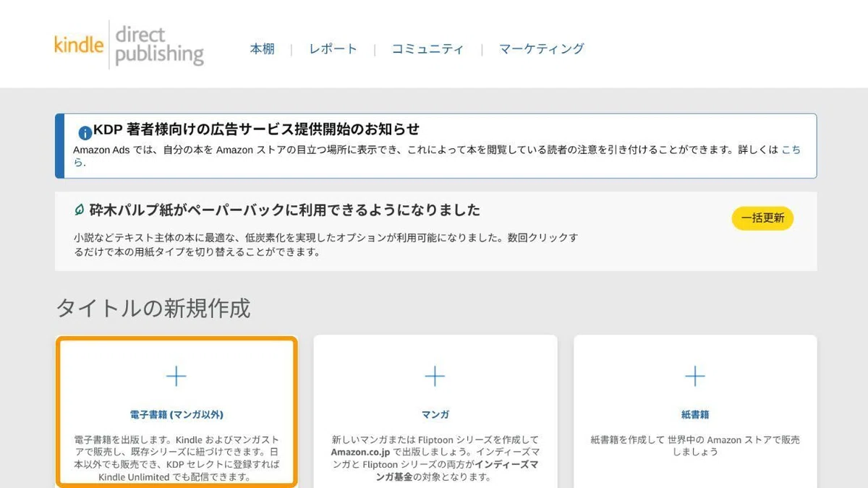Open the コミュニティ menu item
Viewport: 868px width, 488px height.
pos(427,49)
